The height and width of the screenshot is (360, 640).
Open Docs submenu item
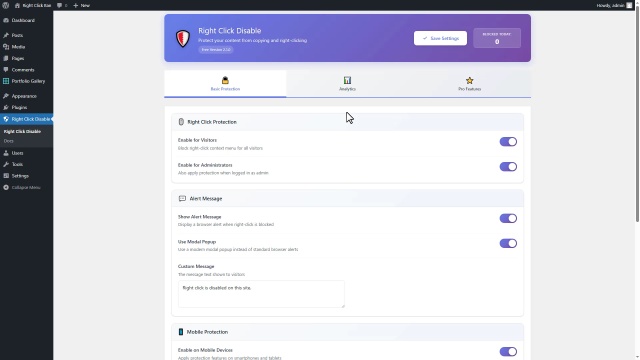(9, 141)
